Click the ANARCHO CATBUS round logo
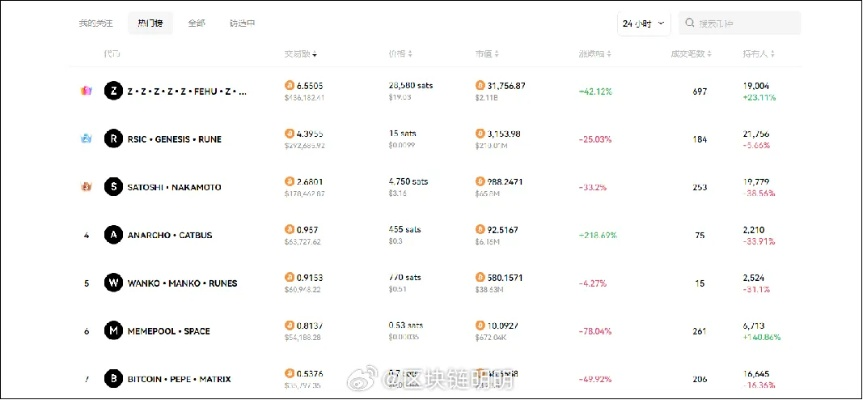The image size is (863, 400). coord(113,235)
